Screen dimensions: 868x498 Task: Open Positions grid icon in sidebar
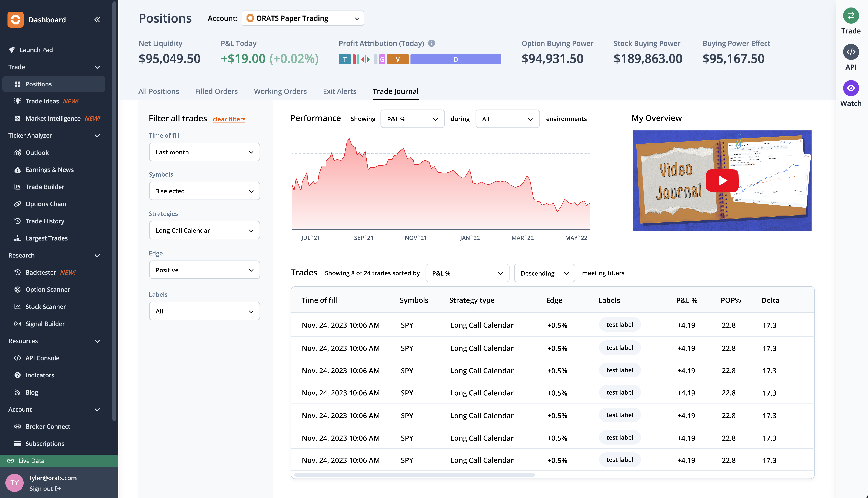click(x=17, y=84)
